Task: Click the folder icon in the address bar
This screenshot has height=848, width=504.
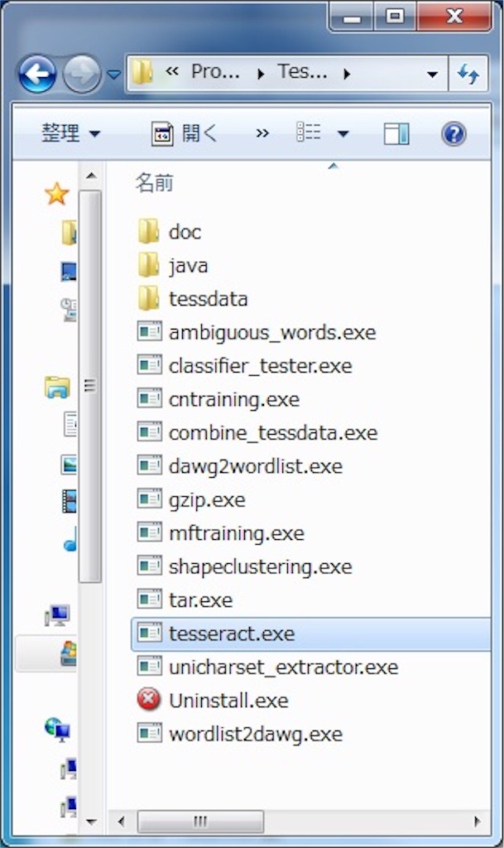Action: point(142,72)
